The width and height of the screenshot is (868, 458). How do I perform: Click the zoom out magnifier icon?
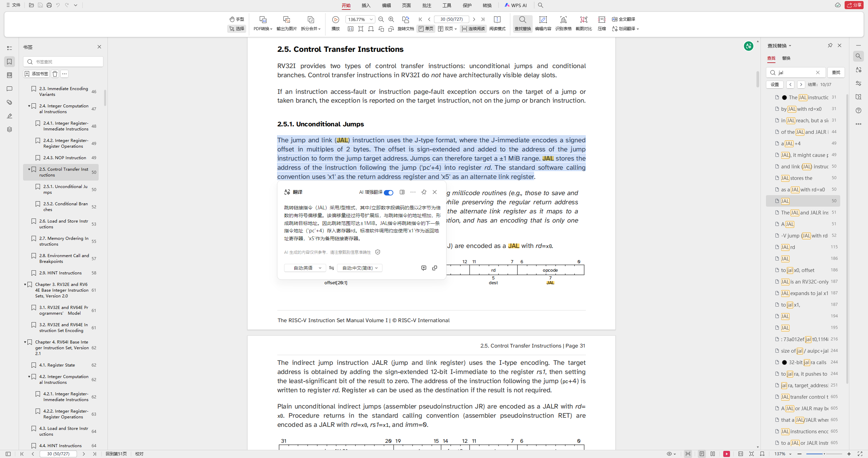(x=381, y=19)
